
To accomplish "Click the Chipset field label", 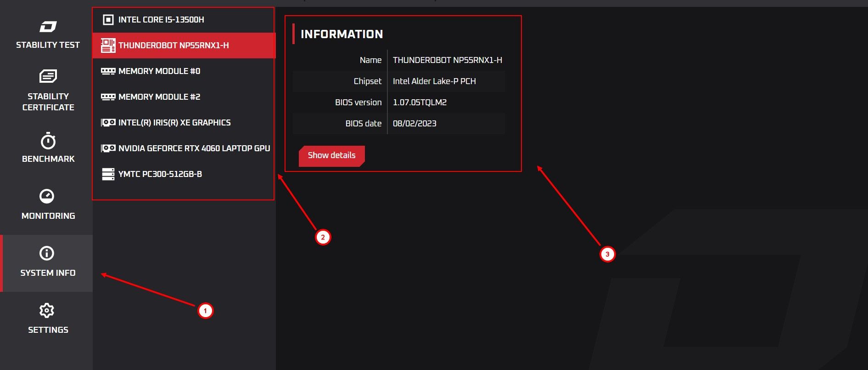I will click(x=367, y=81).
